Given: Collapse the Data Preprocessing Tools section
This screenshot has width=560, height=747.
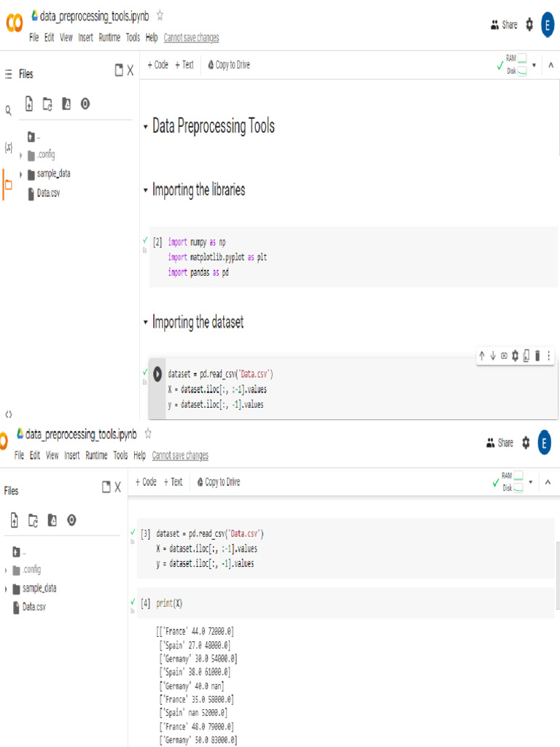Looking at the screenshot, I should point(145,127).
